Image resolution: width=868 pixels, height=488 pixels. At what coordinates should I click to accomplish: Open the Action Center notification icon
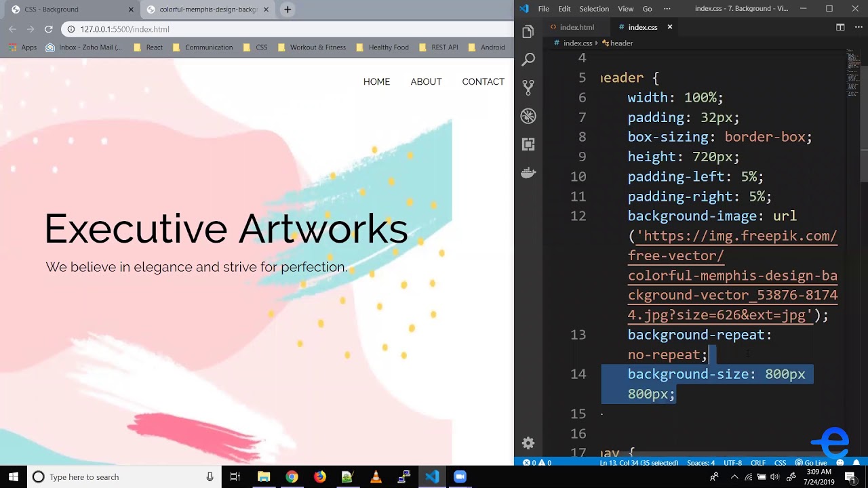[x=850, y=477]
